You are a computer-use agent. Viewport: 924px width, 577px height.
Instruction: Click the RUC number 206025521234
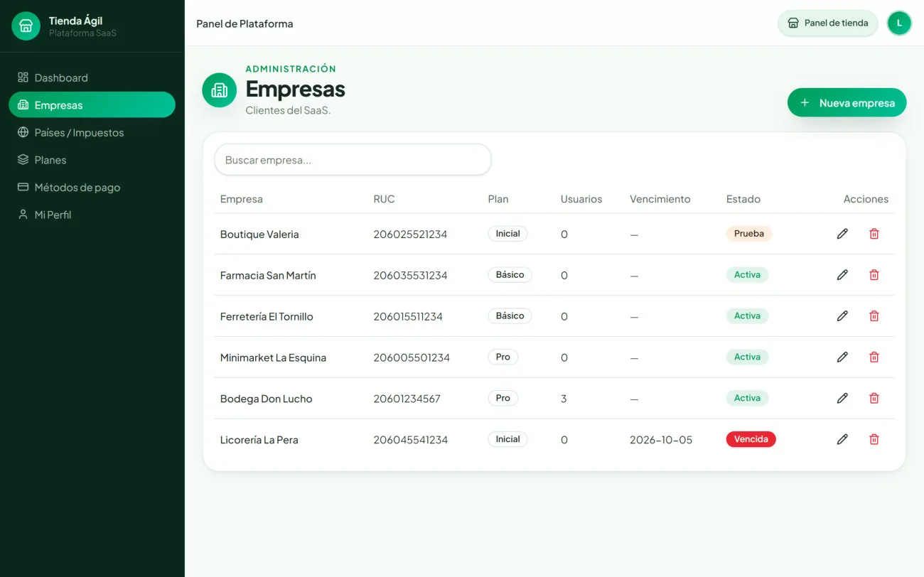[411, 234]
